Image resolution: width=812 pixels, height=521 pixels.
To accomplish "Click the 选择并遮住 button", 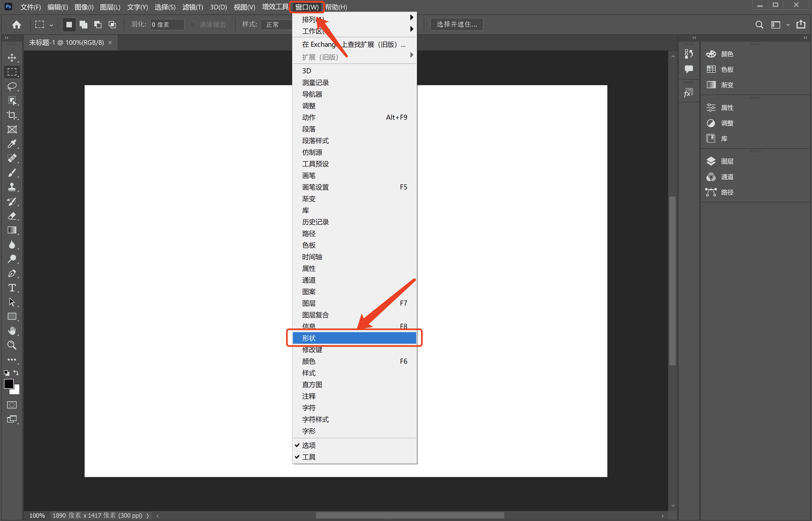I will click(456, 24).
